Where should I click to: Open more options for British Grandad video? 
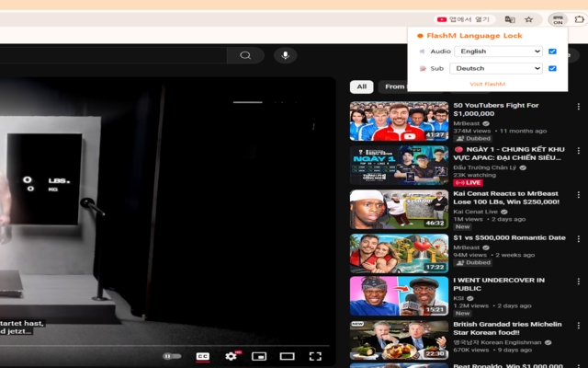click(x=578, y=326)
